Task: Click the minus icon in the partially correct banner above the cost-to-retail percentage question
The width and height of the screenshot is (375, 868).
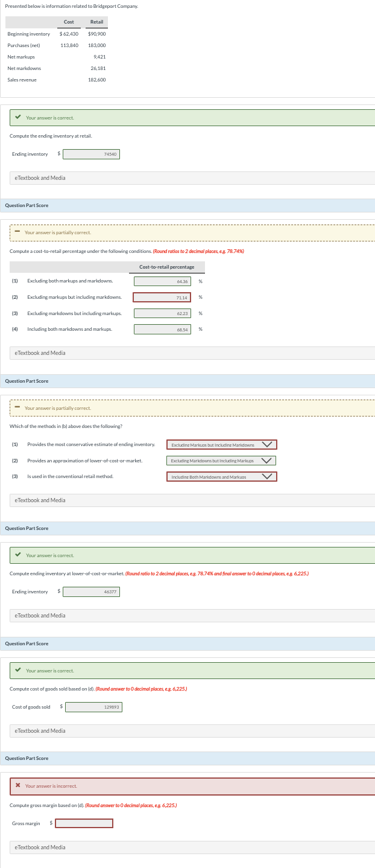Action: pos(17,232)
